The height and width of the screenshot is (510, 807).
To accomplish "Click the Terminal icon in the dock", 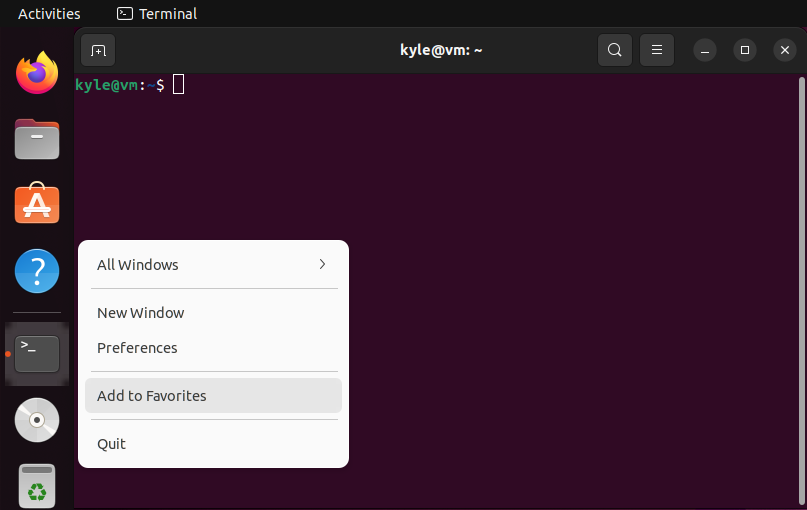I will tap(37, 354).
